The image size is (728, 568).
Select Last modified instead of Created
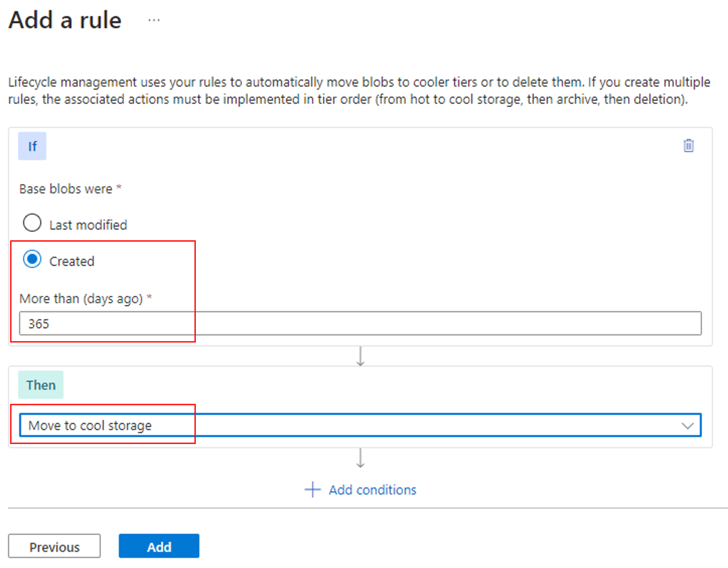[32, 223]
